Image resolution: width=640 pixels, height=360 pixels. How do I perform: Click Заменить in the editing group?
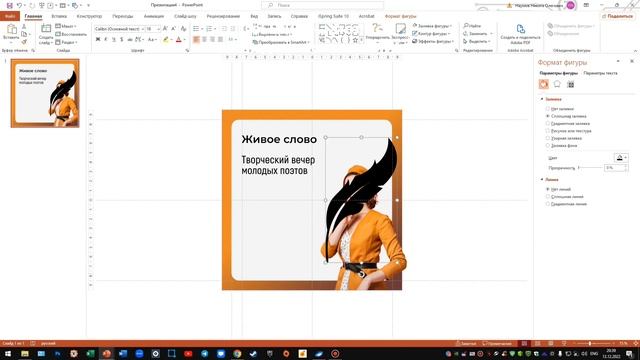click(x=478, y=33)
